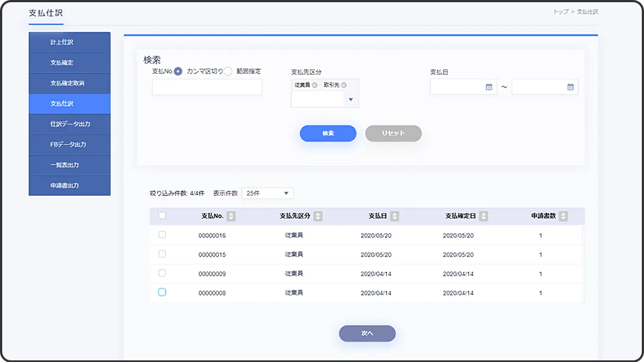Sort table by 支払No. column
644x362 pixels.
pos(231,217)
